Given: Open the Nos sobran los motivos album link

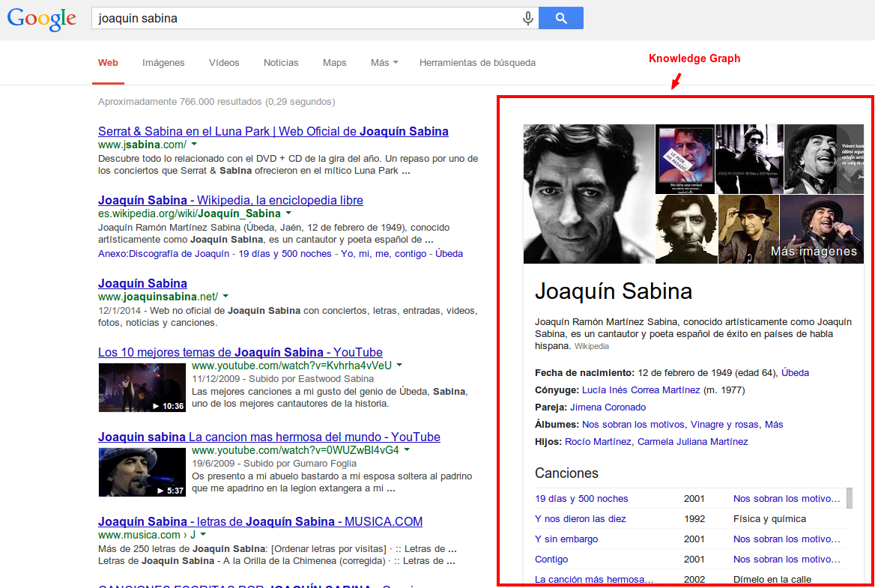Looking at the screenshot, I should click(x=633, y=425).
